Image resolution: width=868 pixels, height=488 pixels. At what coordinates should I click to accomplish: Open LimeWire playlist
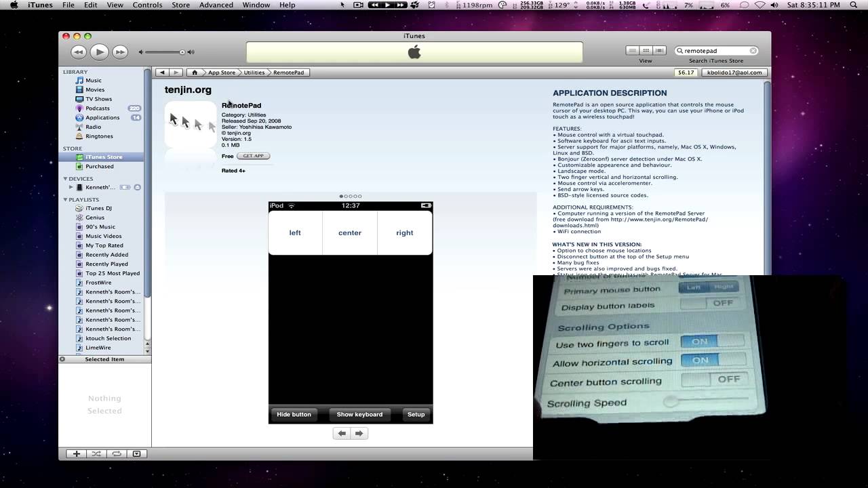pyautogui.click(x=98, y=348)
